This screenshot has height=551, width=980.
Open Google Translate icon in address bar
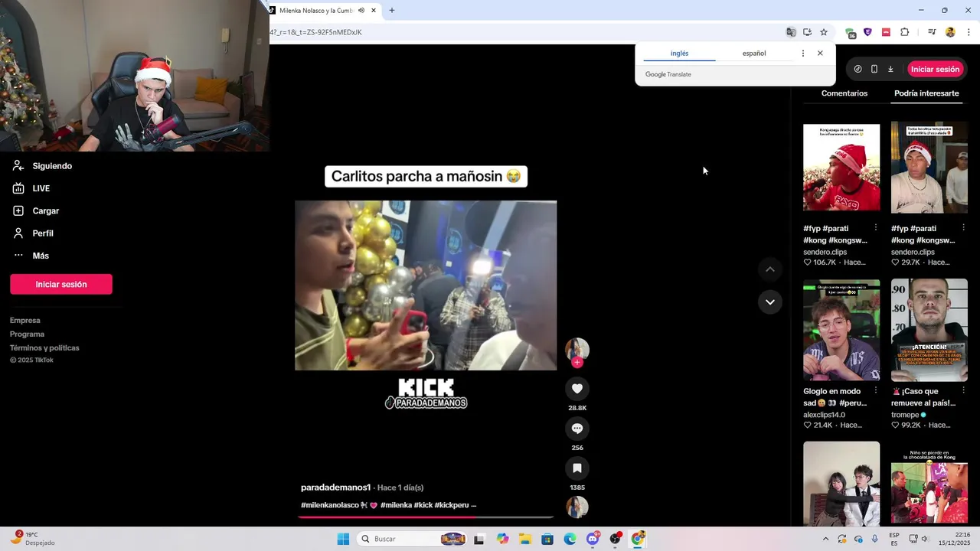pyautogui.click(x=791, y=32)
